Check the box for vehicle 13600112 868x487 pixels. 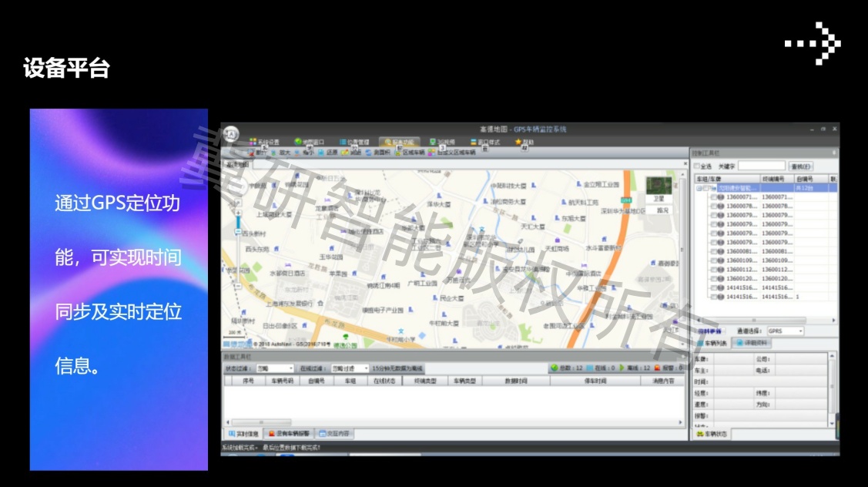713,270
